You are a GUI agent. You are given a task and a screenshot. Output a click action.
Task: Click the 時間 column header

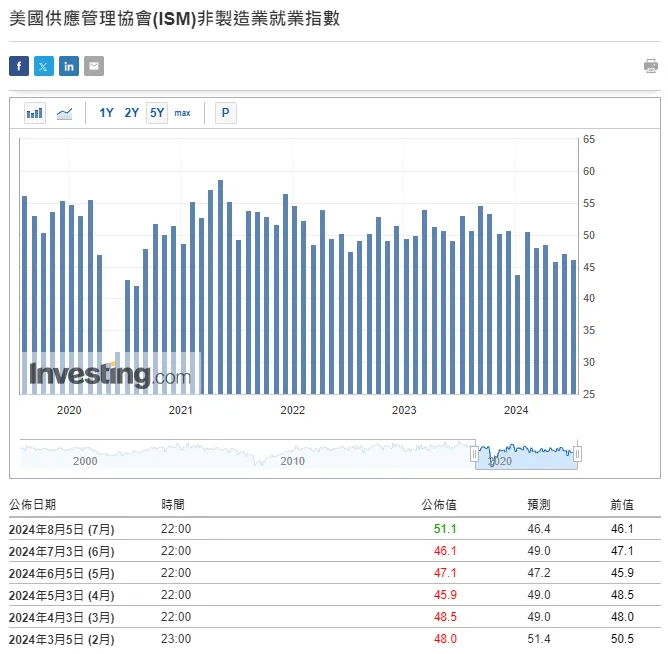point(173,504)
